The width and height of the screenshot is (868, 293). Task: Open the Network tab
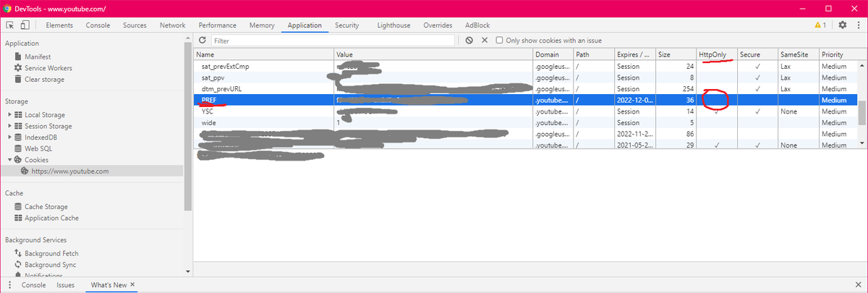click(172, 25)
